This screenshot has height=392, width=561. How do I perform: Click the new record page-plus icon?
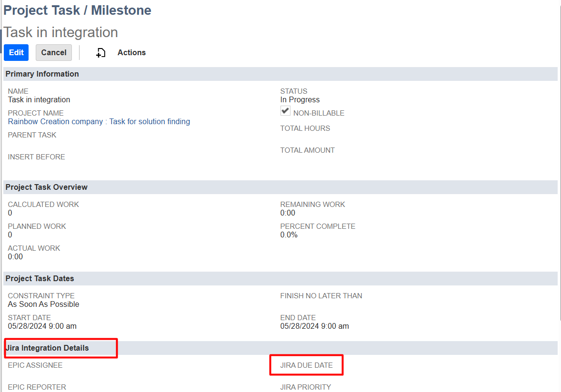[100, 53]
